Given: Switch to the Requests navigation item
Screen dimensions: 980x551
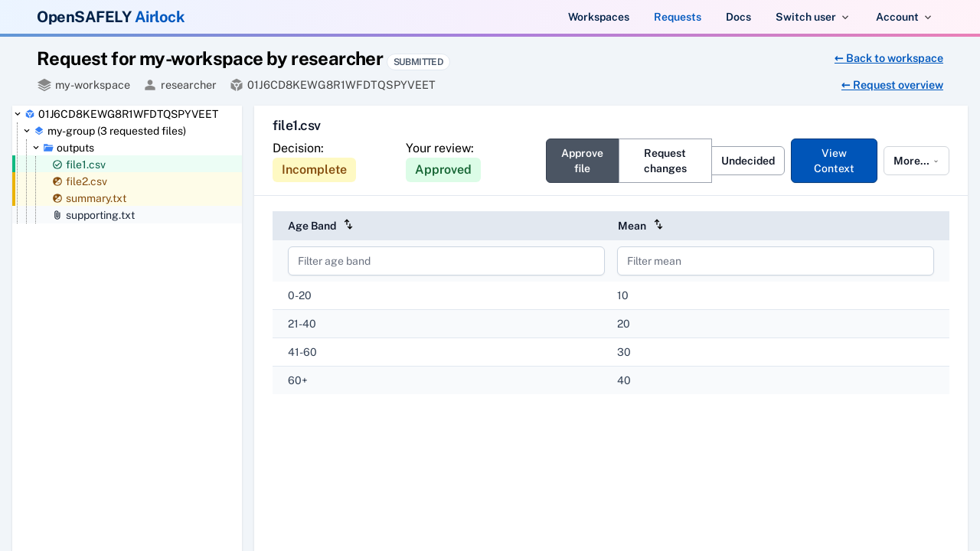Looking at the screenshot, I should [x=677, y=17].
